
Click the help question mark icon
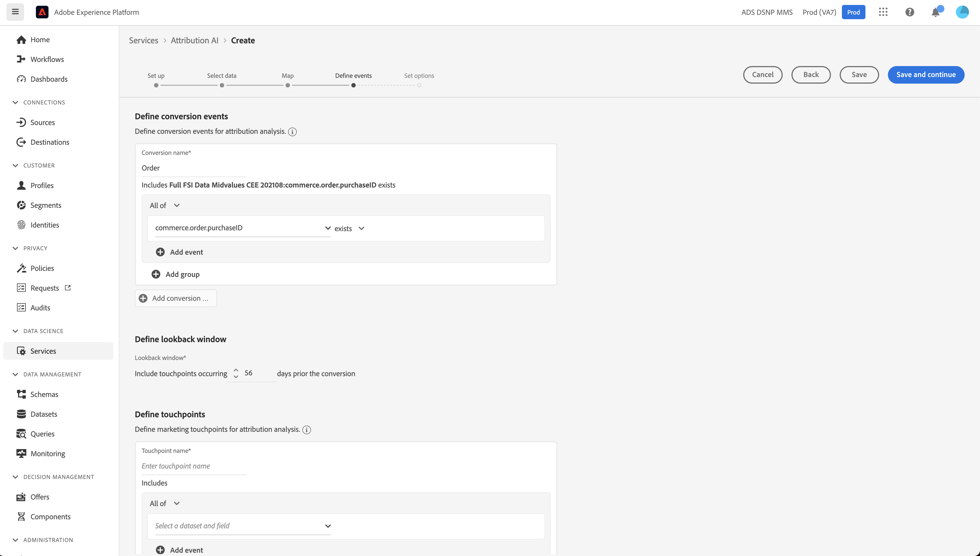pos(910,12)
